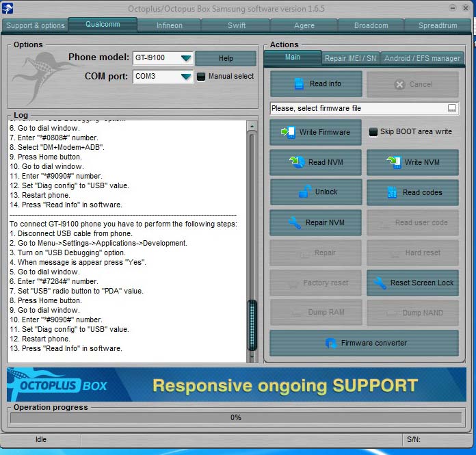Viewport: 476px width, 455px height.
Task: Switch to the Agere tab
Action: point(304,25)
